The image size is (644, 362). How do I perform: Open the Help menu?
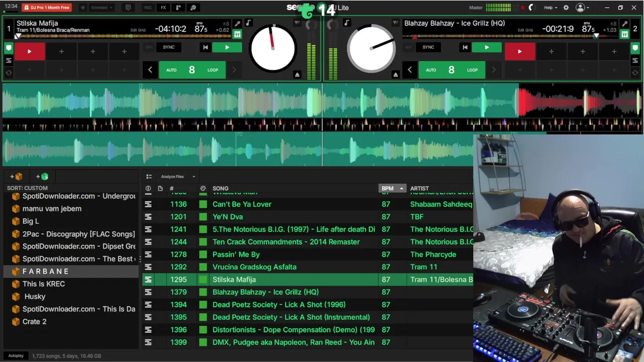[550, 8]
